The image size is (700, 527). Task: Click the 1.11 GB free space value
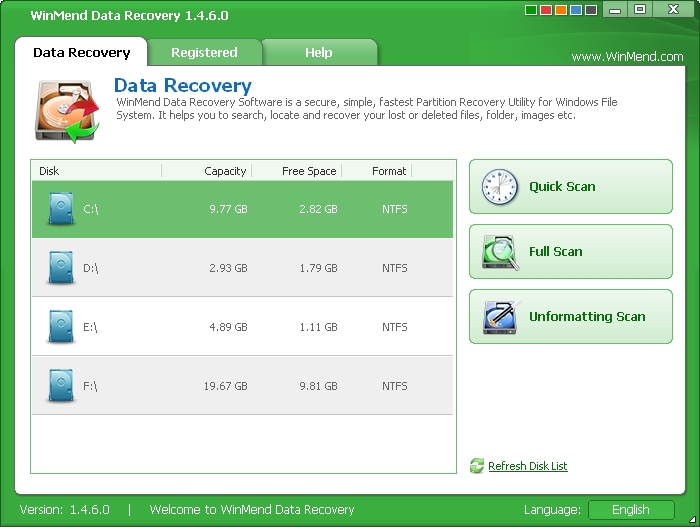click(318, 327)
